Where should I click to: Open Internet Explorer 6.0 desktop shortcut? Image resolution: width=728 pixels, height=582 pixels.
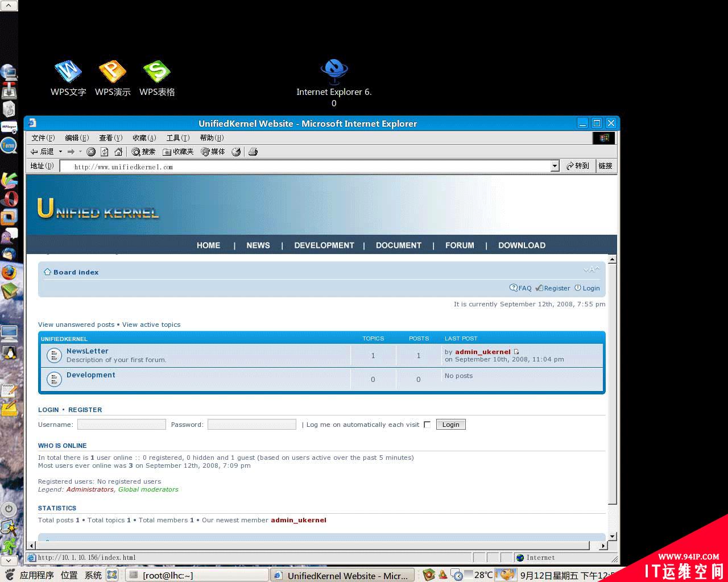point(334,82)
